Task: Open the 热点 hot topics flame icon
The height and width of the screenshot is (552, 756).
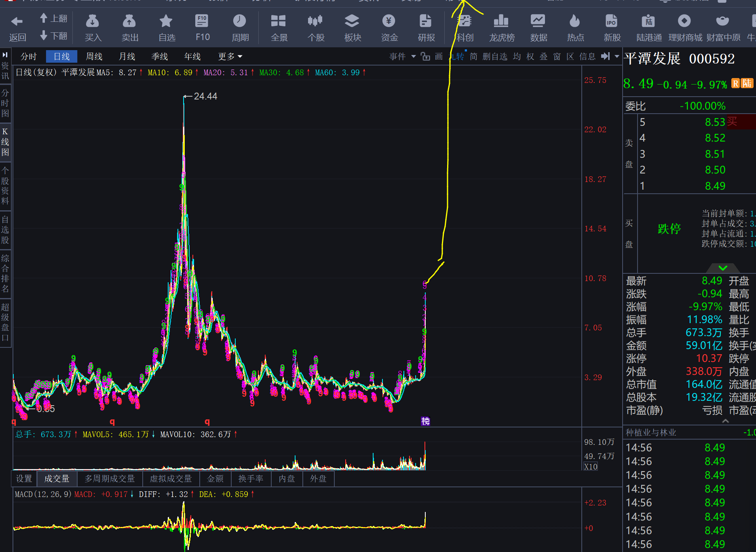Action: pos(575,27)
